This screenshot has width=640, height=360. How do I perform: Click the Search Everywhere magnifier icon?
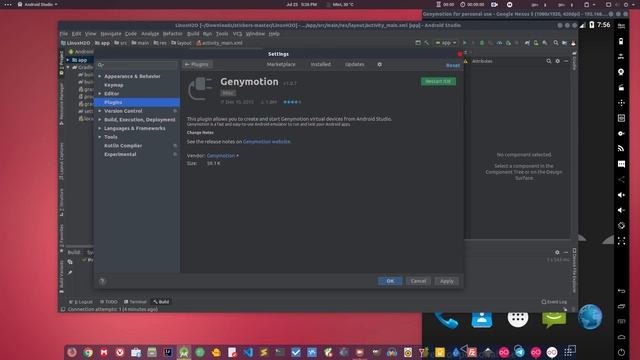556,42
